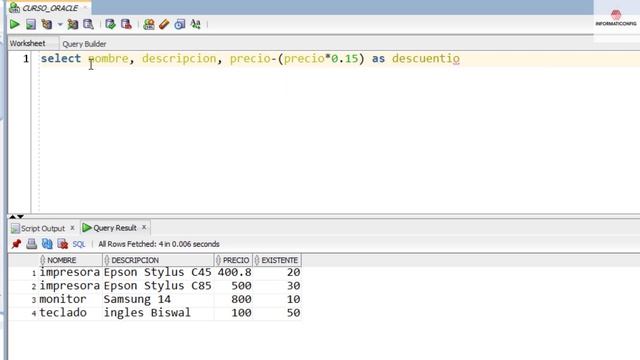Collapse the editor with the up arrow splitter
Viewport: 640px width, 360px height.
click(12, 216)
